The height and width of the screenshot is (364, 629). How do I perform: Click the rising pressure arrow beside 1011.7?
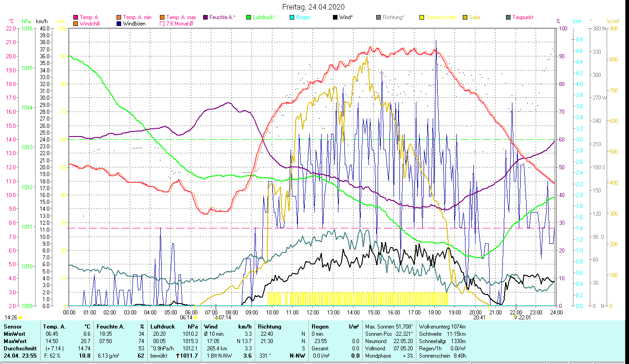coord(177,356)
